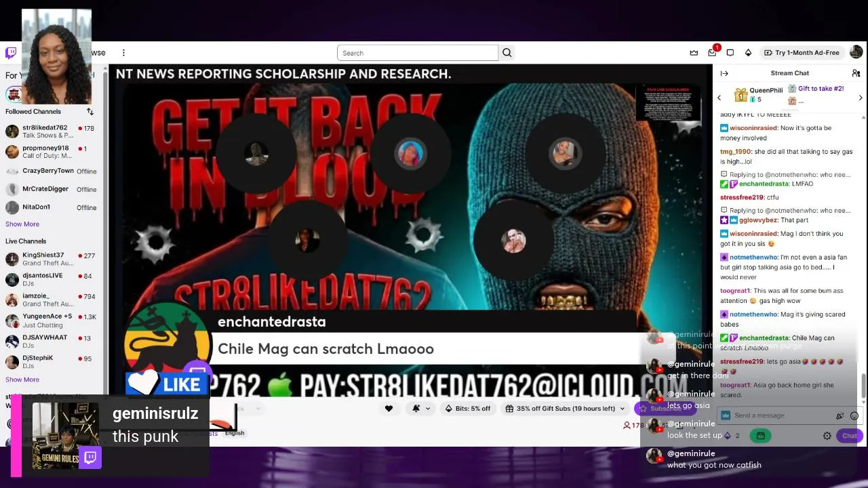Click stressfree219 'ctfu' message username
The height and width of the screenshot is (488, 868).
742,197
